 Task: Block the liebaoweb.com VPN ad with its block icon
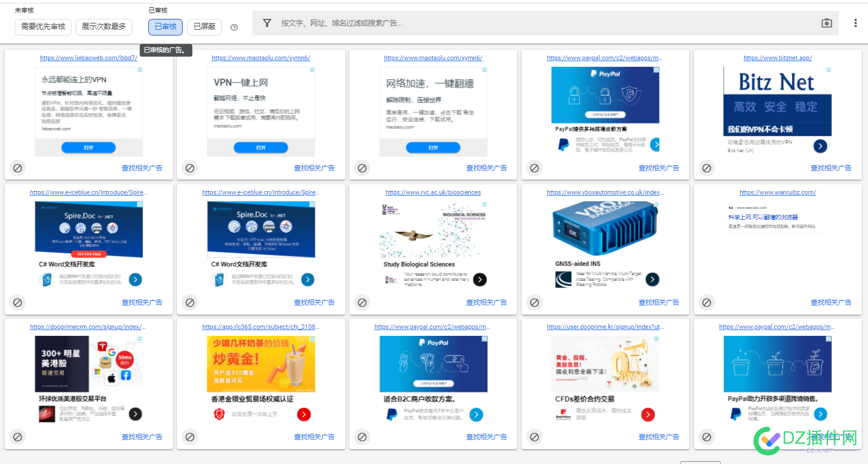pyautogui.click(x=18, y=168)
